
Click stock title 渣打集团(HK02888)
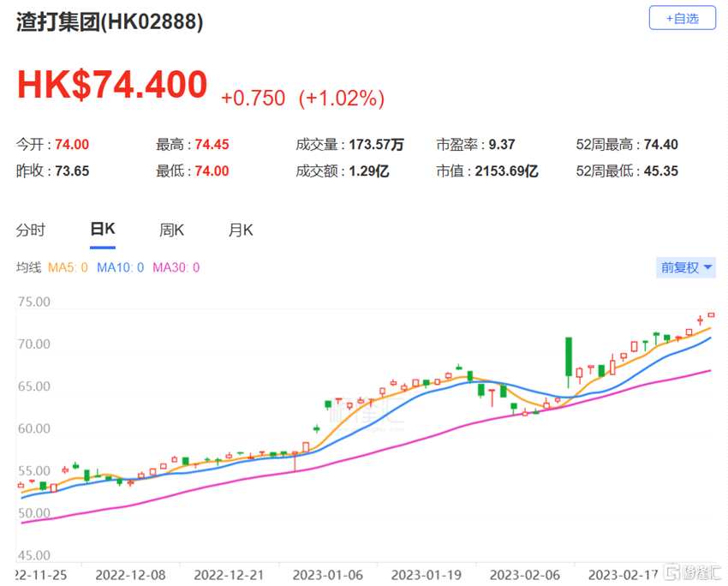pos(110,21)
